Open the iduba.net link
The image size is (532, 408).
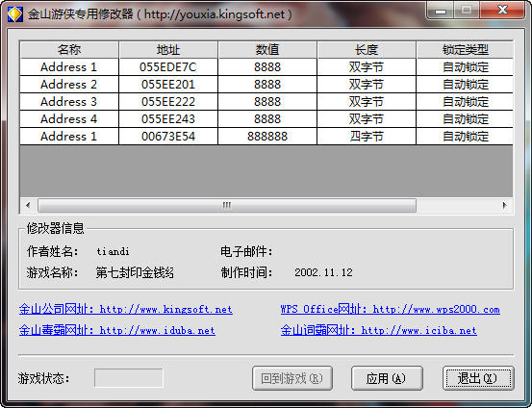[x=117, y=330]
